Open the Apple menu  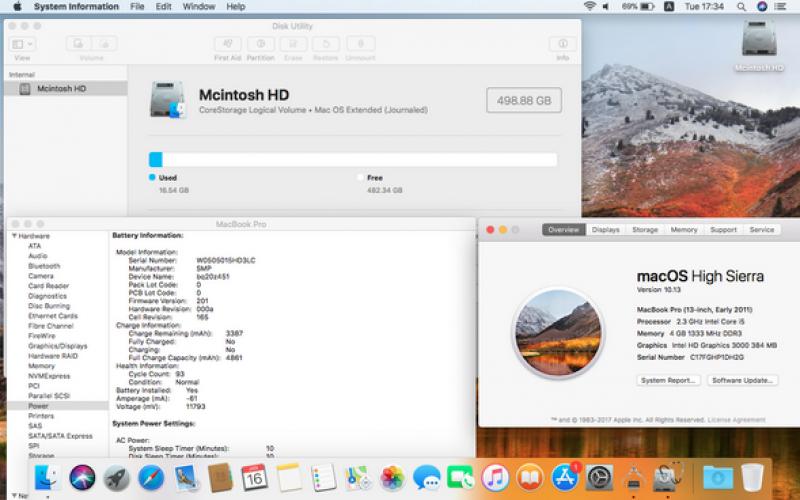(x=17, y=7)
